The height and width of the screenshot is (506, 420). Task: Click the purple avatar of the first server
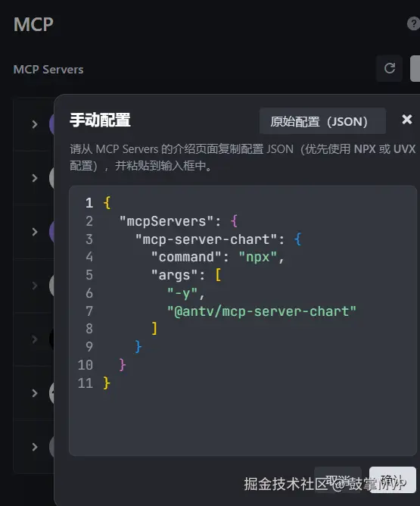pos(51,124)
